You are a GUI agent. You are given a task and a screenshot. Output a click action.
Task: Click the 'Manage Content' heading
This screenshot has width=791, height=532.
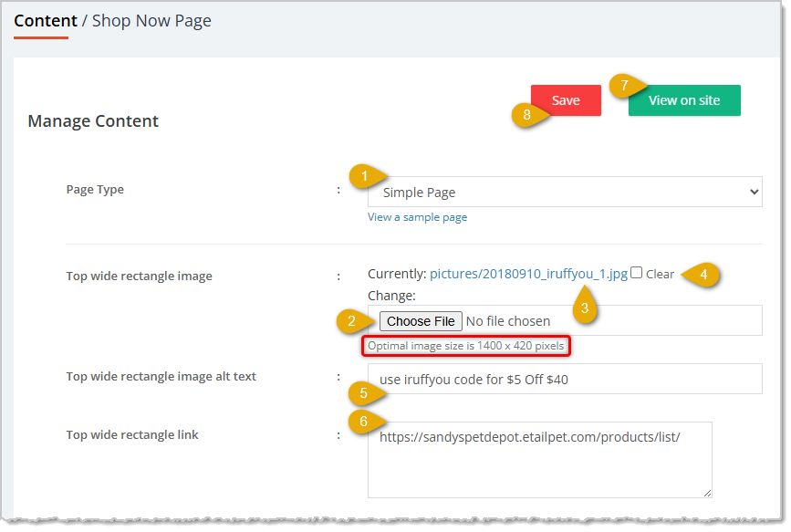pos(93,121)
